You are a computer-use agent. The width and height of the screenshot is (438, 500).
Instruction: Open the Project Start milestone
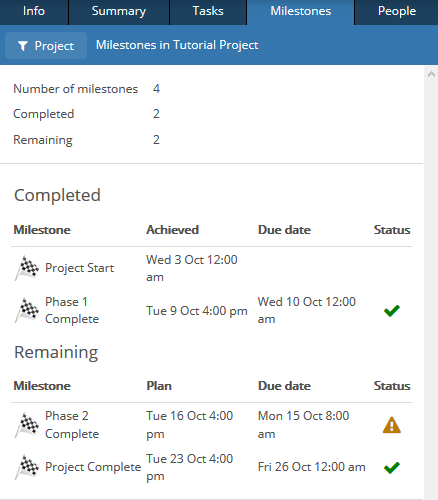tap(79, 268)
